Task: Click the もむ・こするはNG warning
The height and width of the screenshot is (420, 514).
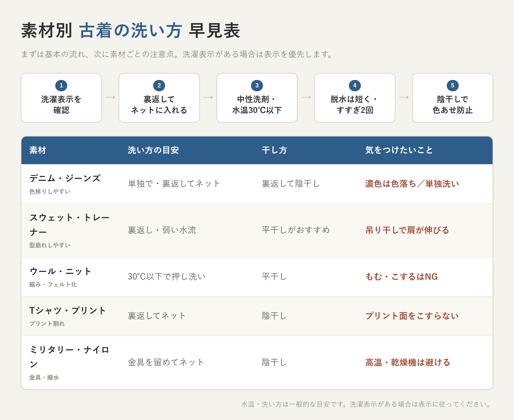Action: (402, 276)
